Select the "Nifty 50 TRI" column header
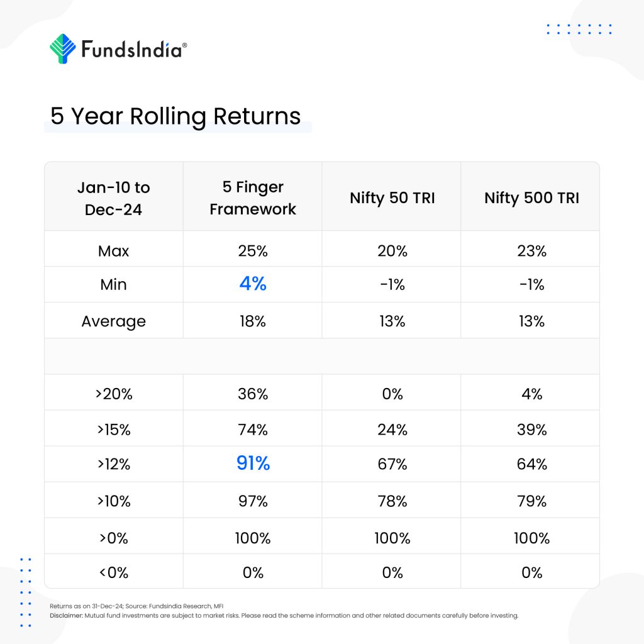 (x=392, y=198)
